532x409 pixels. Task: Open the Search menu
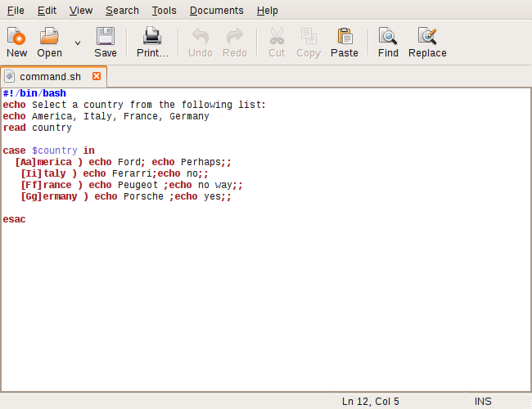click(122, 11)
